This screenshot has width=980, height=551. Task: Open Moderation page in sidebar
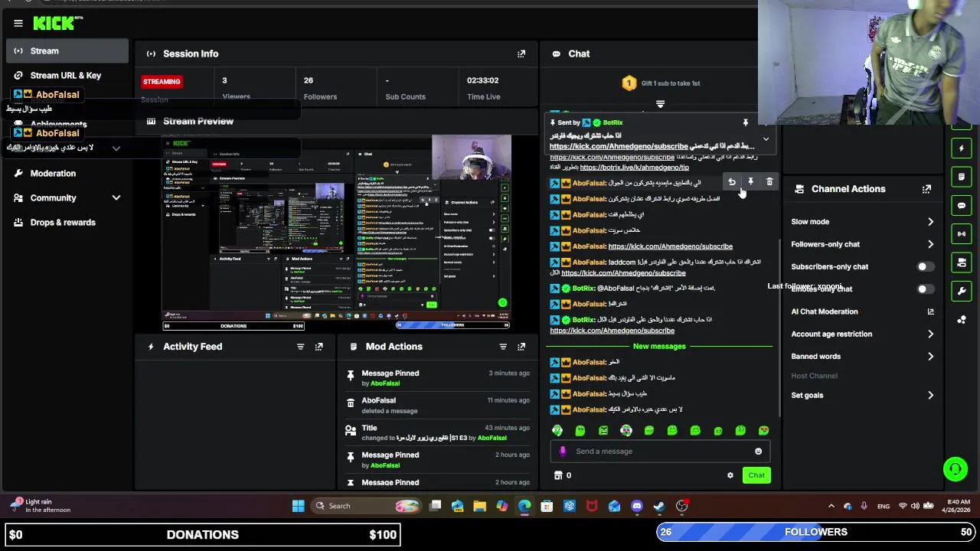click(x=67, y=174)
